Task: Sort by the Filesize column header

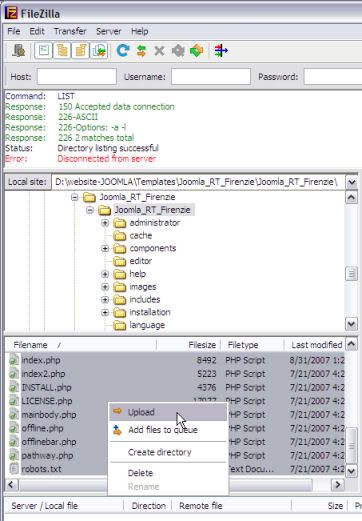Action: pos(188,345)
